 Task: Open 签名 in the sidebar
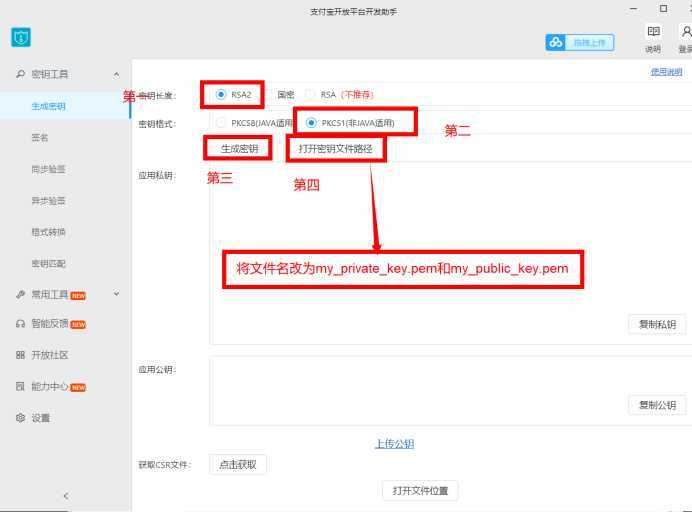[x=40, y=137]
